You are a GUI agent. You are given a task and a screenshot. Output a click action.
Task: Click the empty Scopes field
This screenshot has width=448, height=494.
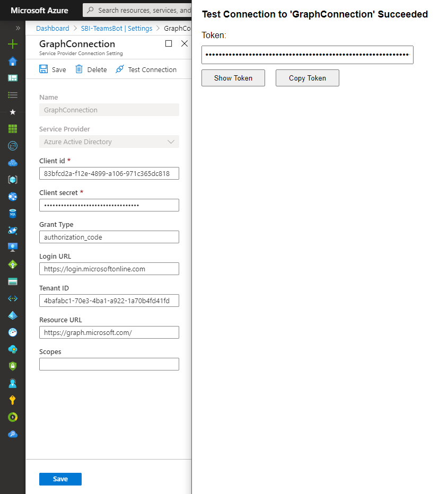tap(109, 364)
